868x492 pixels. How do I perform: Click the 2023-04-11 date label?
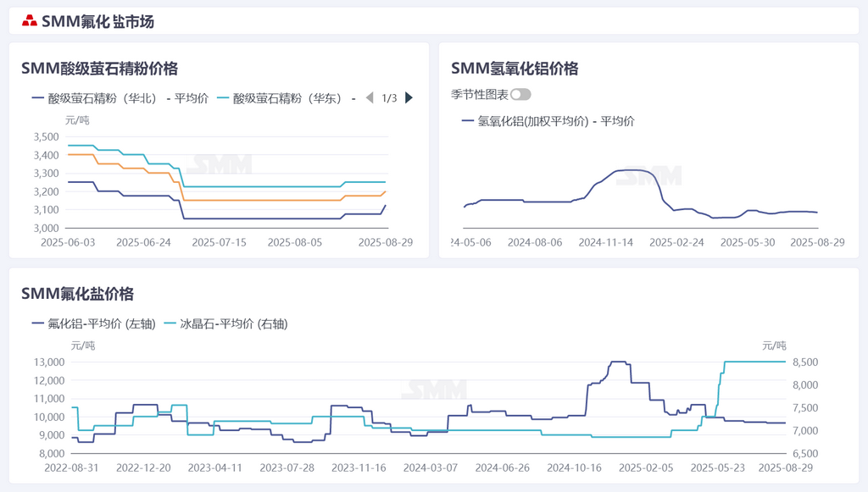pos(214,467)
